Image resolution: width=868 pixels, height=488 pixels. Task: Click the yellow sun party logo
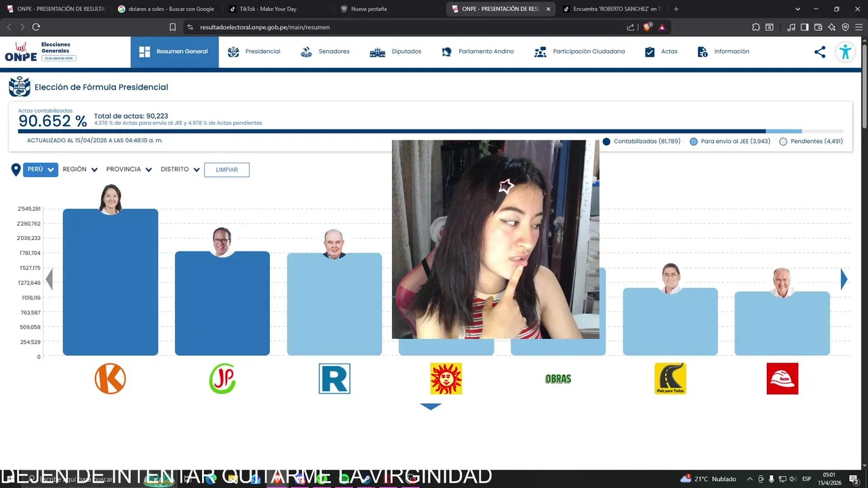(446, 378)
